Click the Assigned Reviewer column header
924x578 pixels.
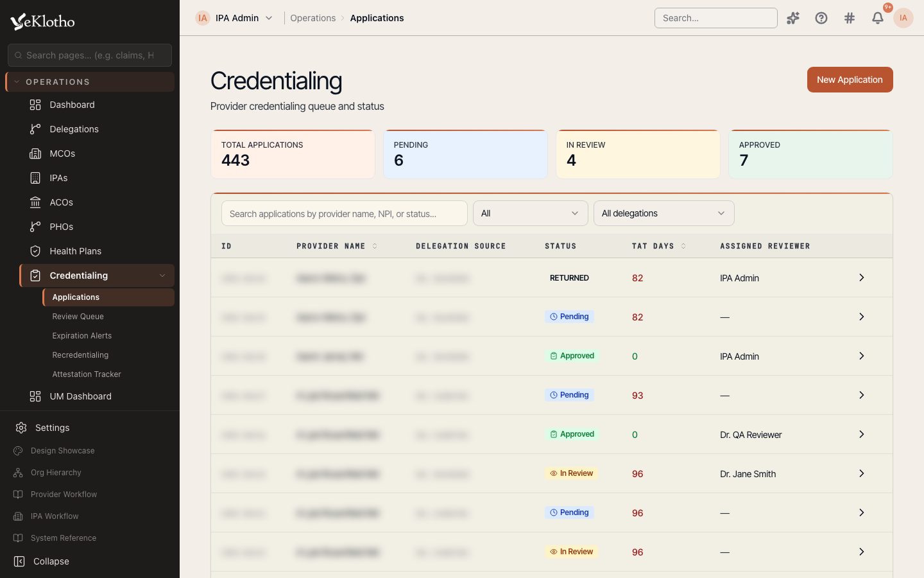pyautogui.click(x=765, y=246)
